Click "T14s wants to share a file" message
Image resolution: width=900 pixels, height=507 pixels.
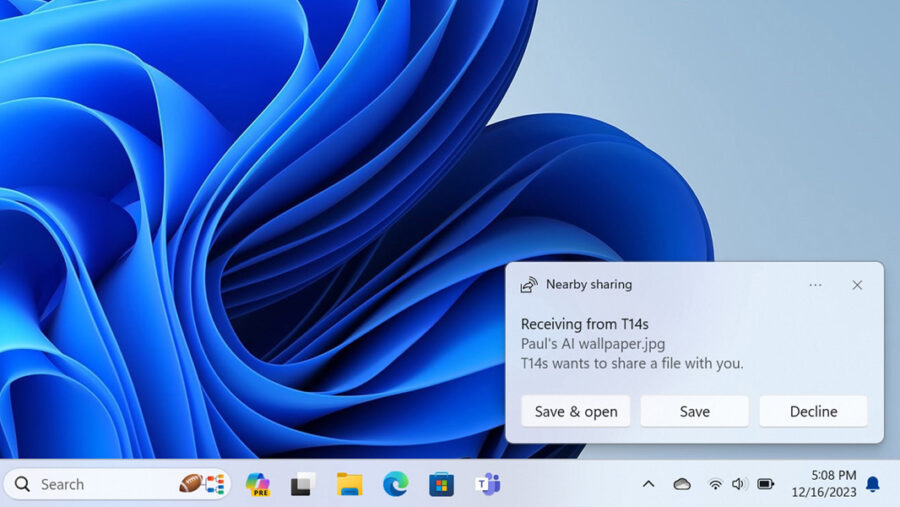pos(632,363)
